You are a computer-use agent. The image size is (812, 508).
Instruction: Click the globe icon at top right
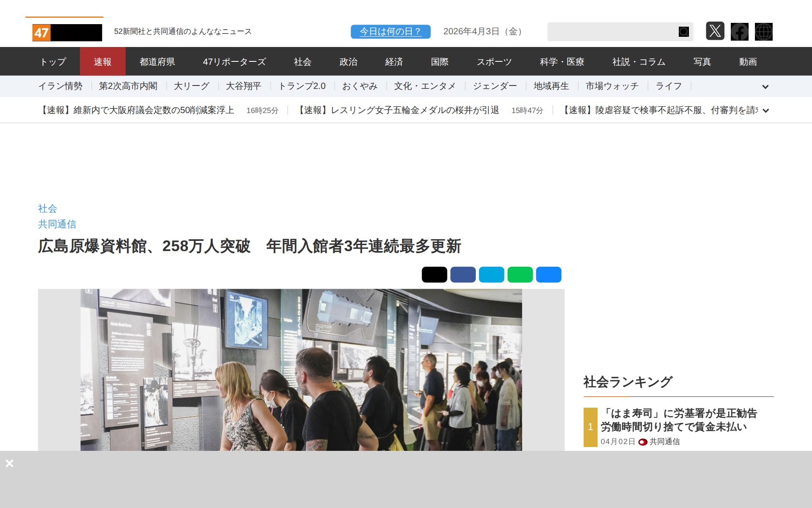(x=764, y=31)
